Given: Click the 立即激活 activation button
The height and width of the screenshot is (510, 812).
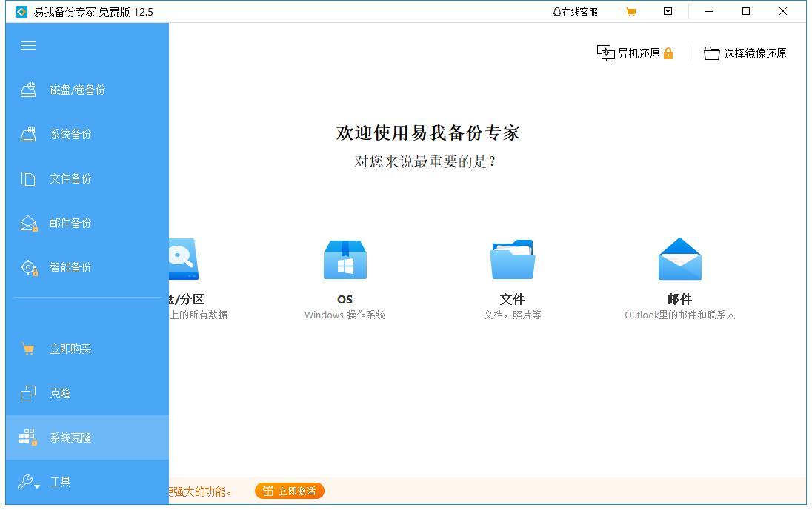Looking at the screenshot, I should 289,490.
